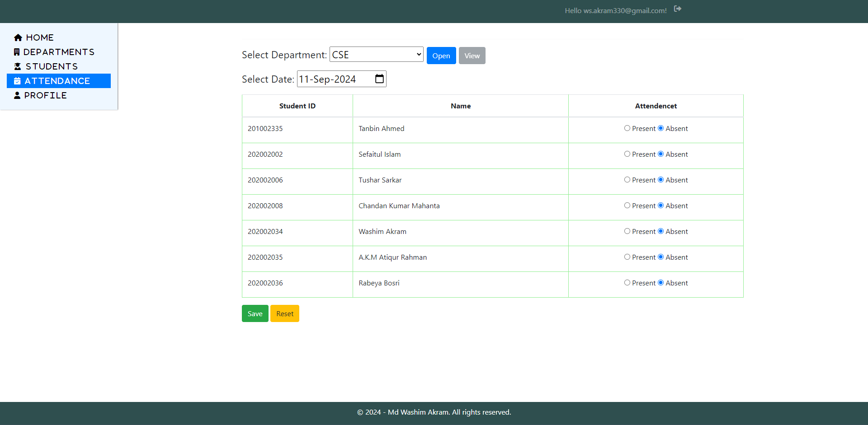The height and width of the screenshot is (425, 868).
Task: Mark Tanbin Ahmed as Absent
Action: coord(660,128)
